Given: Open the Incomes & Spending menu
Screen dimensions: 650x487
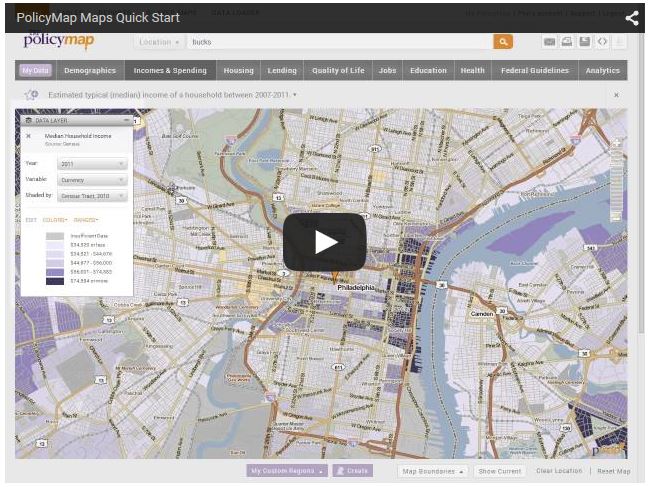Looking at the screenshot, I should [x=170, y=70].
